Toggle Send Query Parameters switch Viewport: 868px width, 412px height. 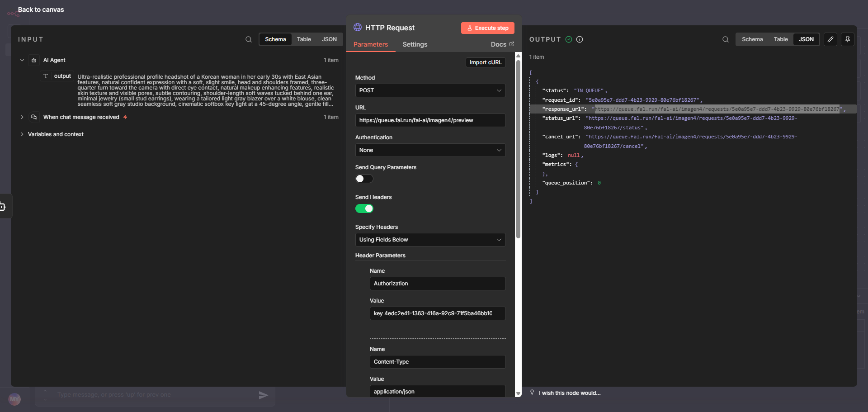(364, 179)
